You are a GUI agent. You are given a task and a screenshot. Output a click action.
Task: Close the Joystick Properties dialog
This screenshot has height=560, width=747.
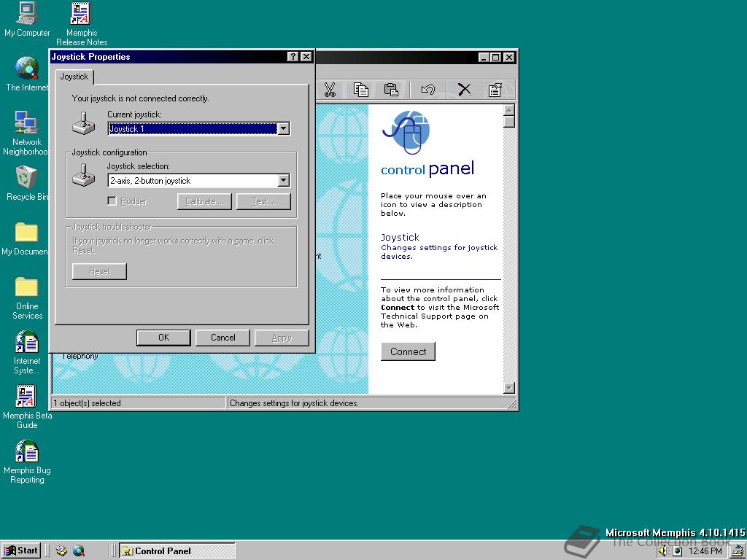306,57
